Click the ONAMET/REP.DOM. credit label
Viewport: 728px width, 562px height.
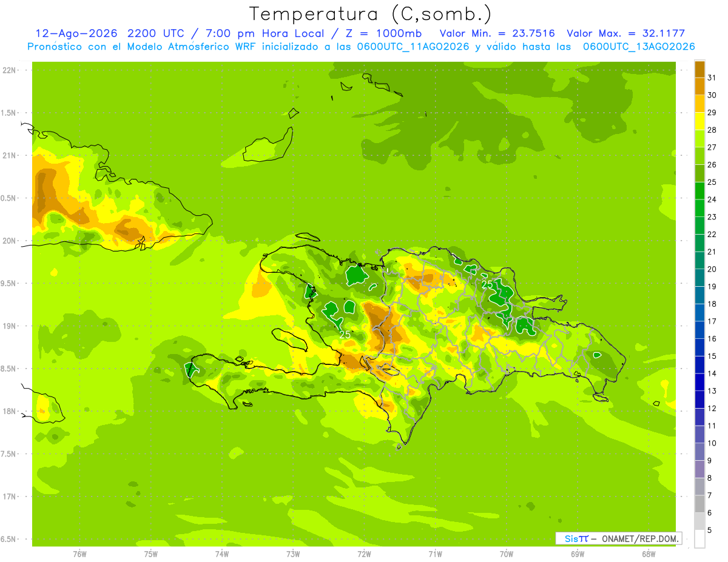coord(641,538)
